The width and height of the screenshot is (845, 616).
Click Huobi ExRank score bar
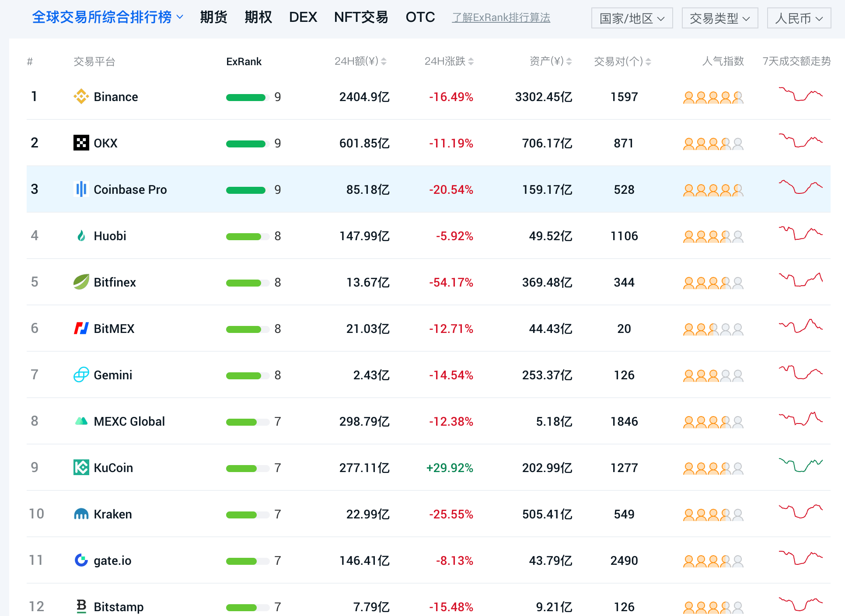pyautogui.click(x=248, y=236)
